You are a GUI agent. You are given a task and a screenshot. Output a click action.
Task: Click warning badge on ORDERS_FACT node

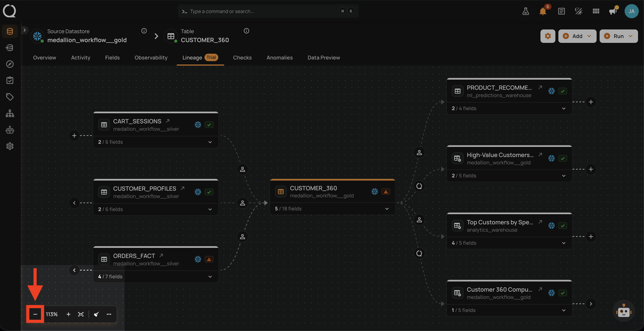pos(209,259)
